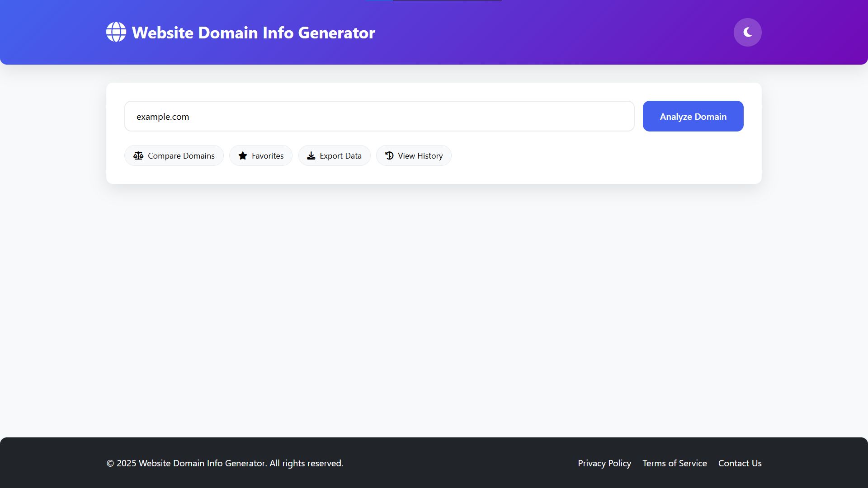The width and height of the screenshot is (868, 488).
Task: Click the Website Domain Info Generator title
Action: pos(253,33)
